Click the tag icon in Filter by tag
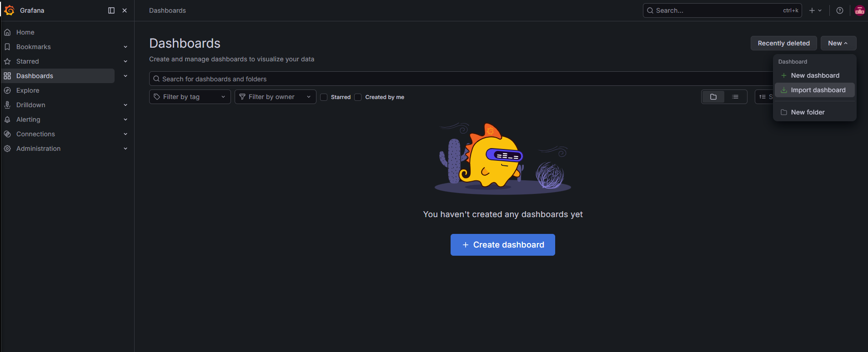The image size is (868, 352). point(157,97)
